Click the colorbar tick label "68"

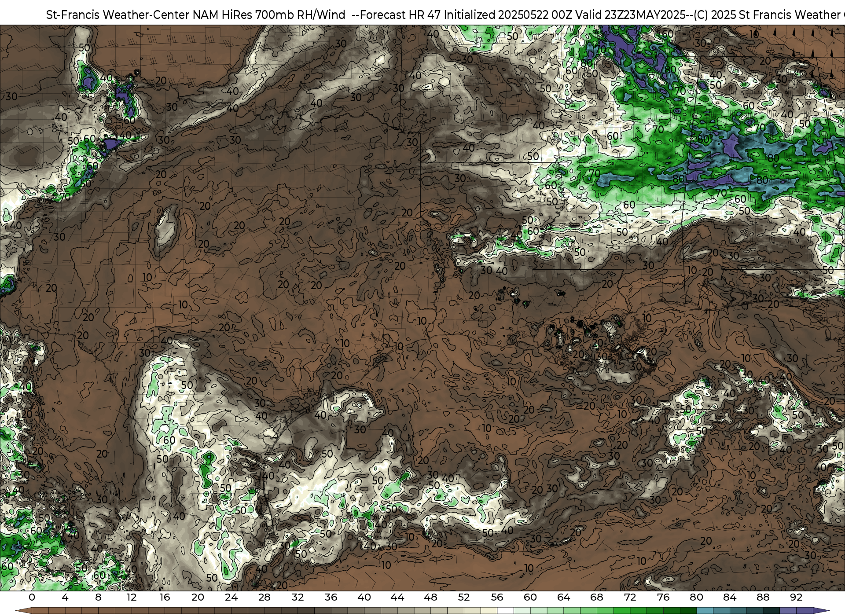pyautogui.click(x=597, y=597)
